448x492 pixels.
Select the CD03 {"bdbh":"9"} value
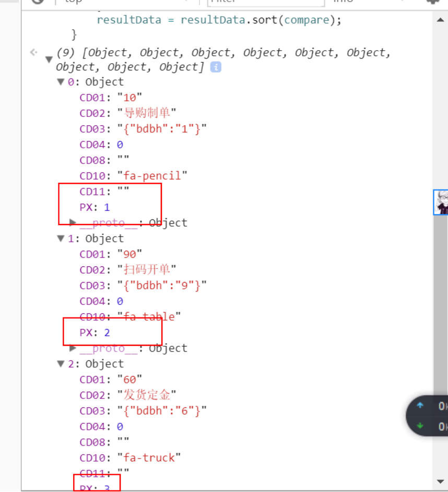[162, 286]
